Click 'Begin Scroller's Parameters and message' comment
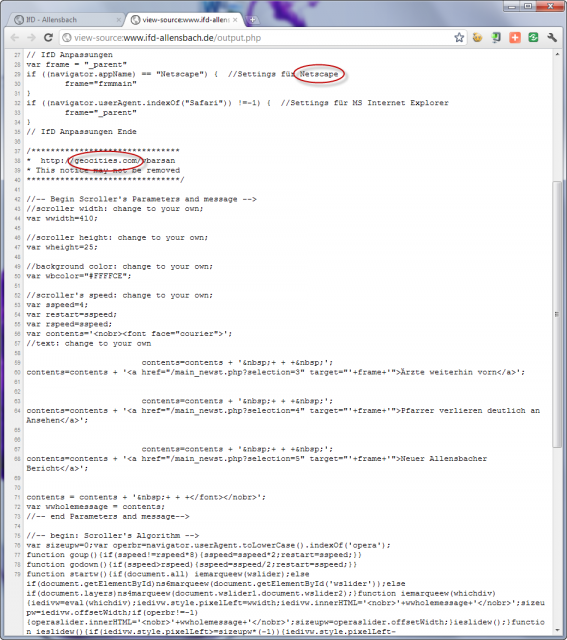This screenshot has height=640, width=567. [141, 199]
